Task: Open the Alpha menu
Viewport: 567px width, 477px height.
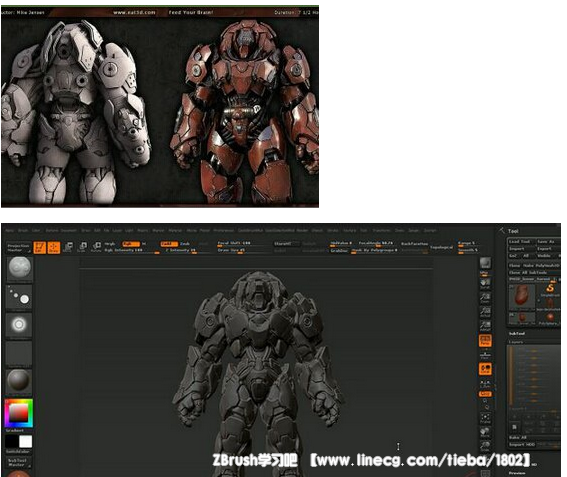Action: (x=10, y=230)
